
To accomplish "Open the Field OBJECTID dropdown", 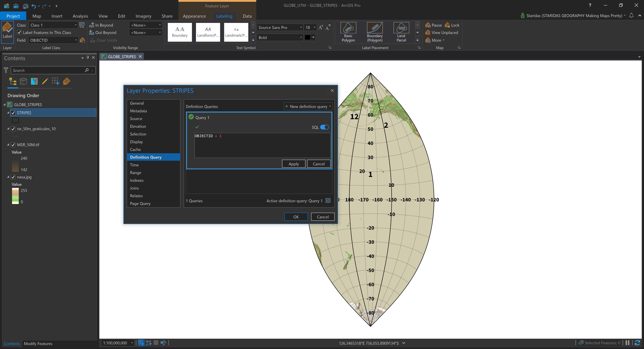I will coord(76,40).
